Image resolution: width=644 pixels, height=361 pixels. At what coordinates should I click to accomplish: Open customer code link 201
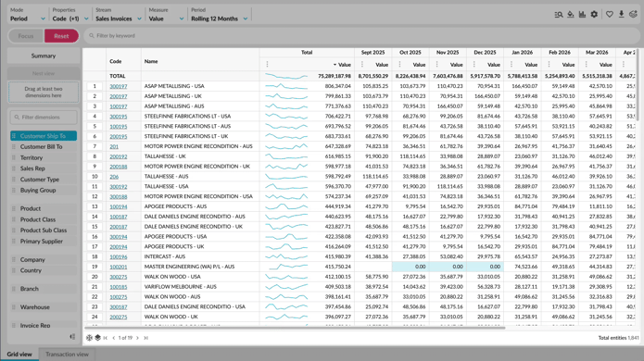(x=114, y=146)
